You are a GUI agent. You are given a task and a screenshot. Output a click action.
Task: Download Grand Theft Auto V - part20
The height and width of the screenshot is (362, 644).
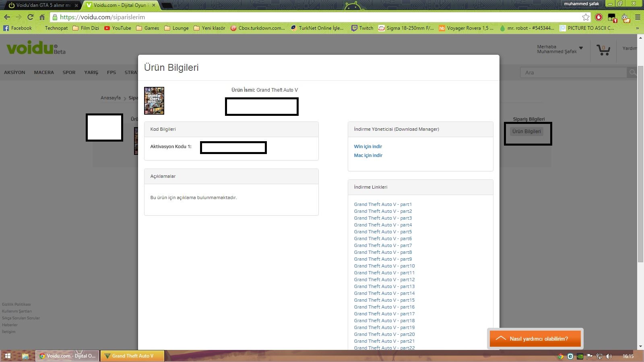[384, 334]
